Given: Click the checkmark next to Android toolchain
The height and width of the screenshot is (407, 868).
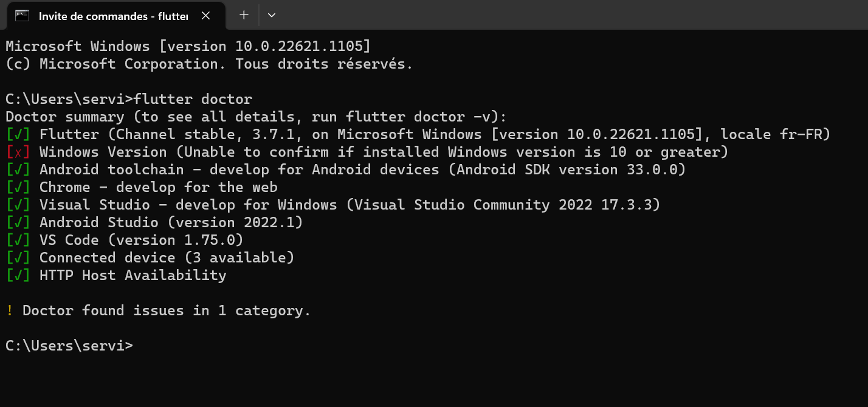Looking at the screenshot, I should 16,169.
